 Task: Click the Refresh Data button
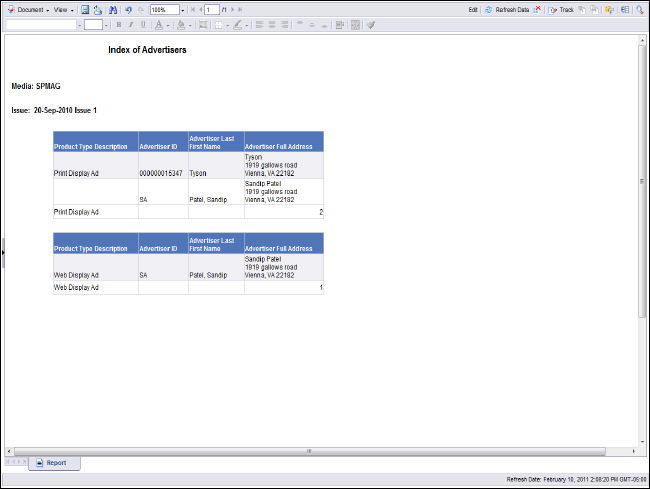pyautogui.click(x=506, y=9)
